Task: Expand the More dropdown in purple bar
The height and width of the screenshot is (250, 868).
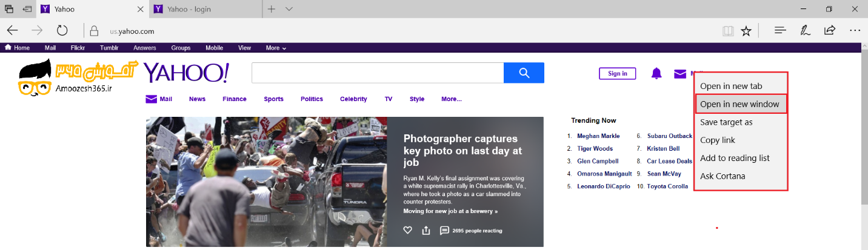Action: (x=276, y=48)
